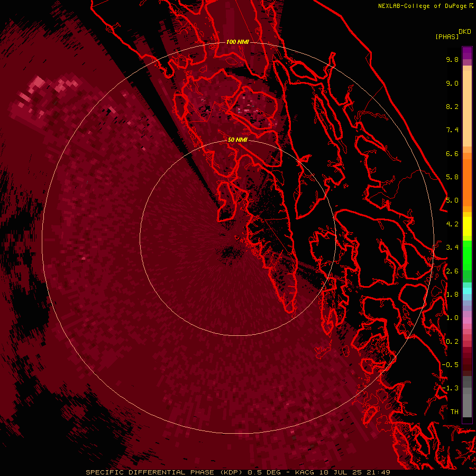Click the 9.8 value on the color scale
This screenshot has height=476, width=476.
click(452, 59)
